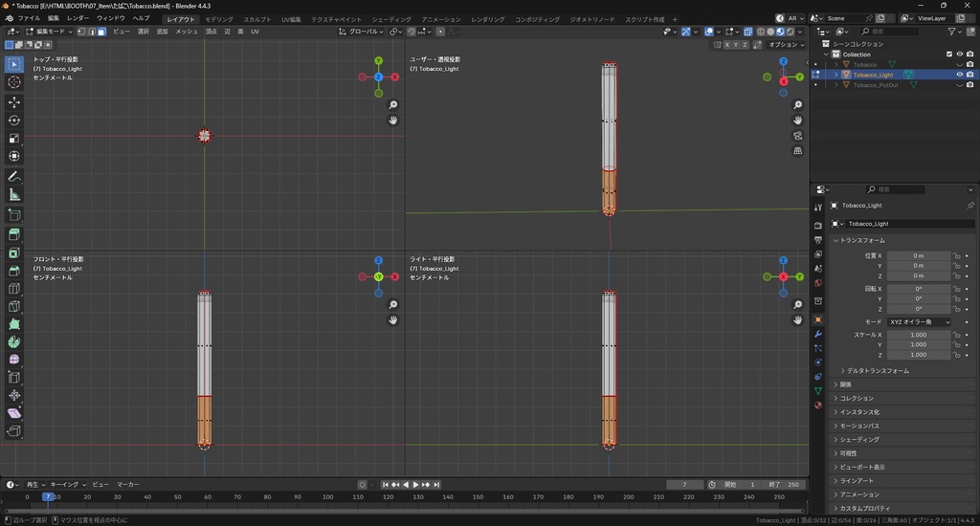The width and height of the screenshot is (980, 526).
Task: Expand Tobacco_PutOut in the outliner
Action: point(836,85)
